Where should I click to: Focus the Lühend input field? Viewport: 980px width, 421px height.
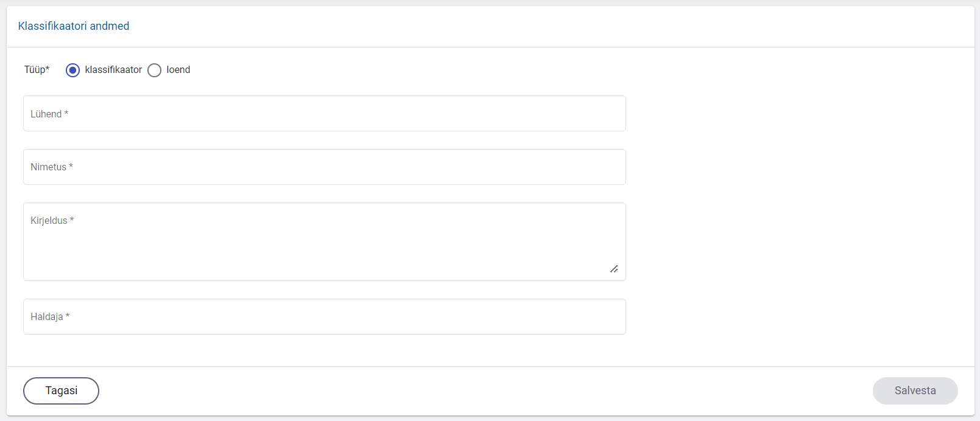tap(324, 114)
